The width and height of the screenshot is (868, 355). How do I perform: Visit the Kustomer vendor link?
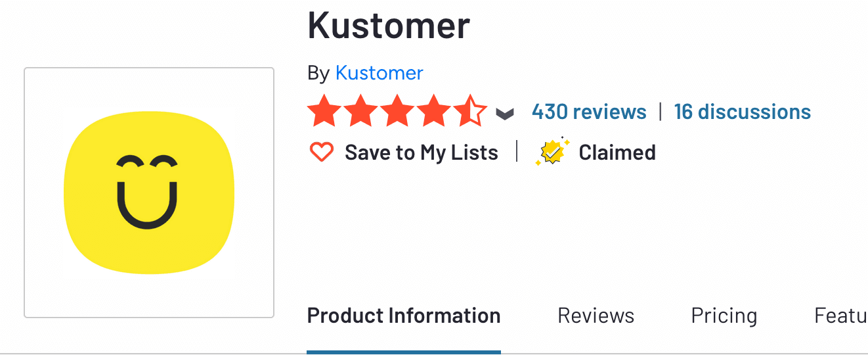[379, 73]
